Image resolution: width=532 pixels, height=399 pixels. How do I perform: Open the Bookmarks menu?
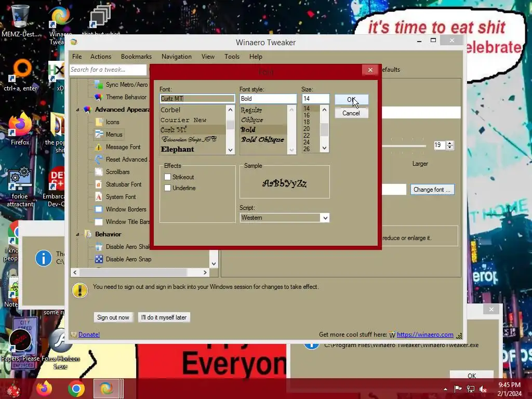(137, 57)
